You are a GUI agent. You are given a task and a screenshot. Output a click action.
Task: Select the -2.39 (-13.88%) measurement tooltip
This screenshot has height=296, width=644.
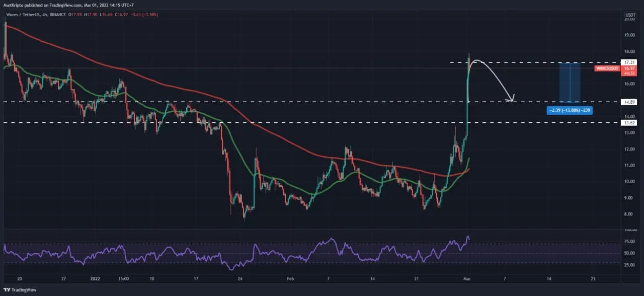(569, 110)
